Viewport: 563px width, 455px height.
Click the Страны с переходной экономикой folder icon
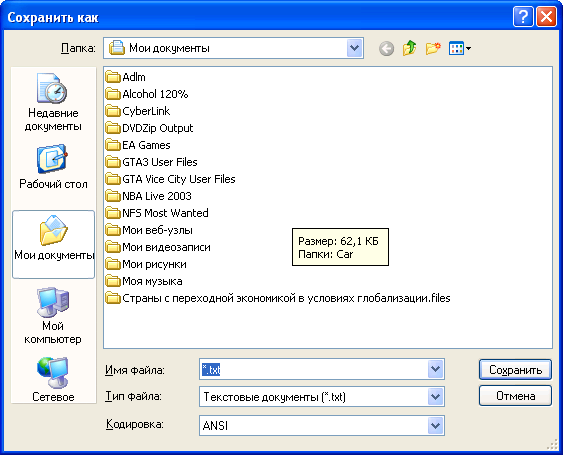[113, 298]
